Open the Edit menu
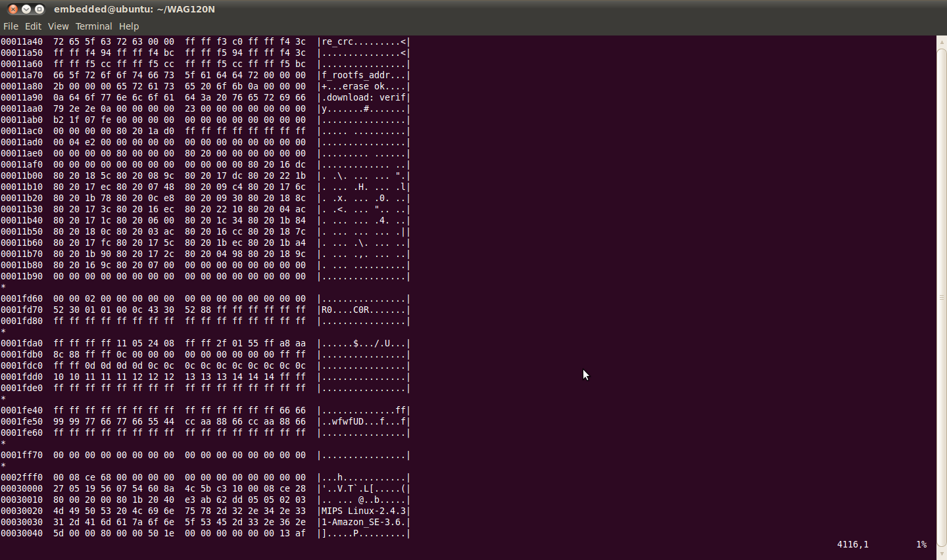947x560 pixels. tap(33, 26)
